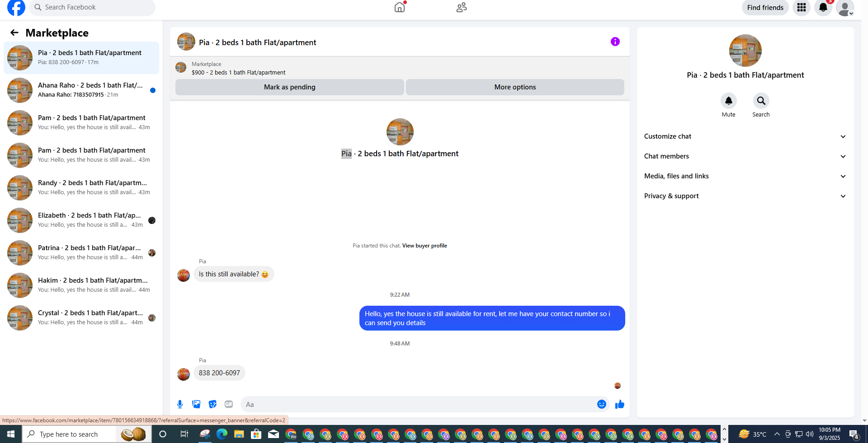Open the Facebook menu grid icon
Viewport: 868px width, 443px height.
coord(802,7)
